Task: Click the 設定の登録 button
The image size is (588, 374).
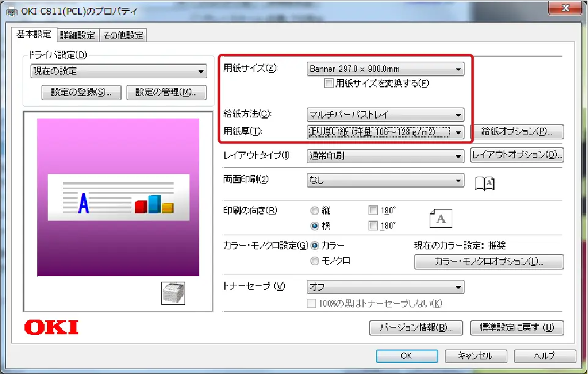Action: pos(81,92)
